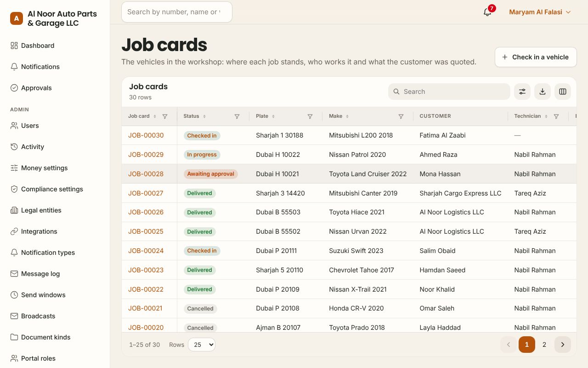Open Compliance settings page

(x=55, y=189)
